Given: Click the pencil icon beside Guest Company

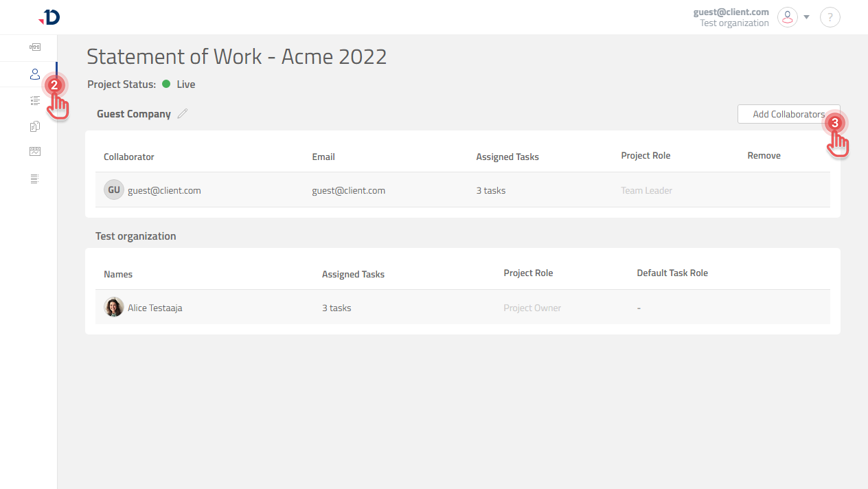Looking at the screenshot, I should tap(183, 114).
